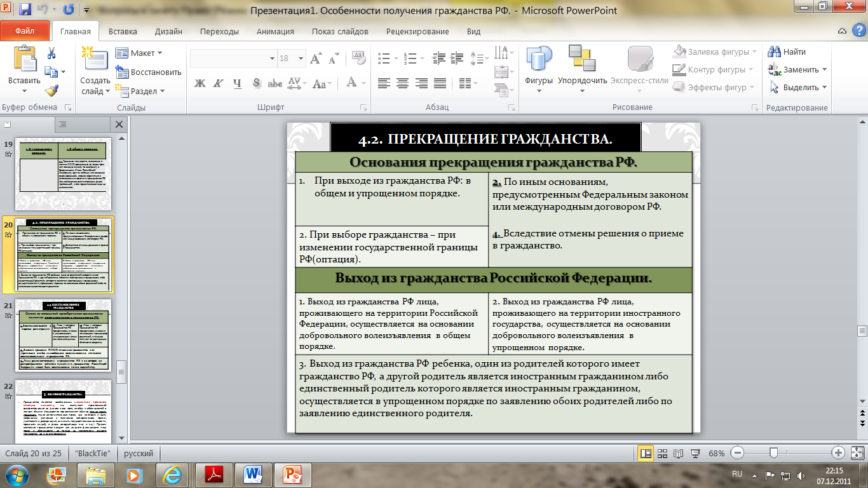Viewport: 868px width, 488px height.
Task: Toggle strikethrough (abc) formatting
Action: click(275, 83)
